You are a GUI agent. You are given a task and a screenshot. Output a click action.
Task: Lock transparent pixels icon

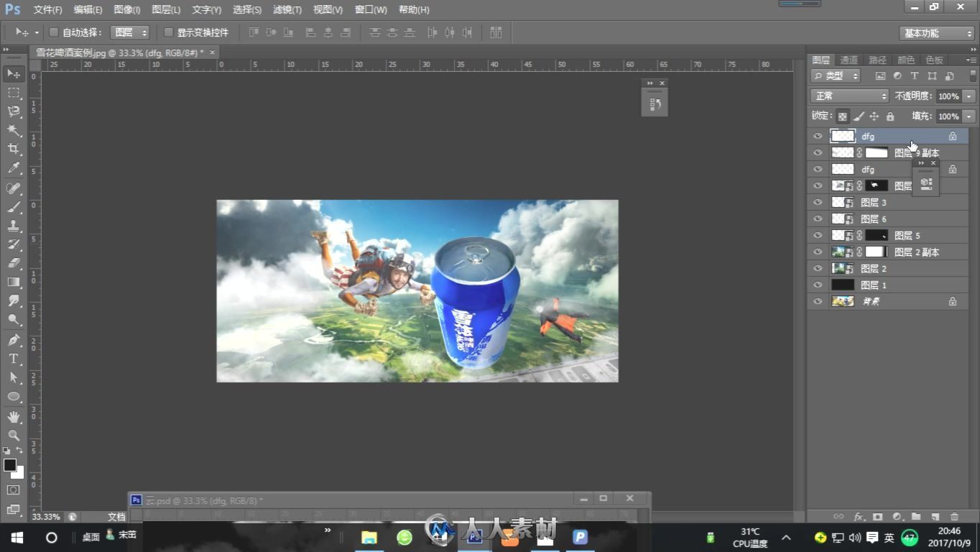coord(842,116)
